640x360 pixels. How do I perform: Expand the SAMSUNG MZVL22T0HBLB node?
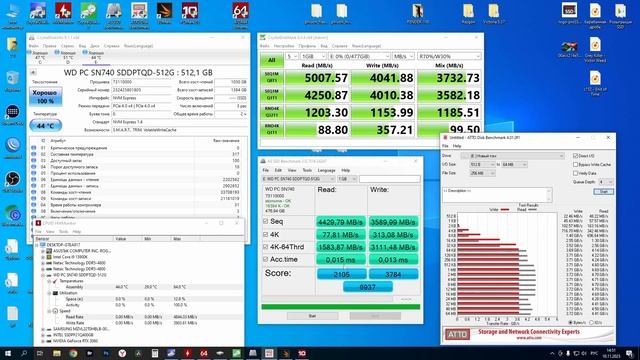click(x=43, y=329)
